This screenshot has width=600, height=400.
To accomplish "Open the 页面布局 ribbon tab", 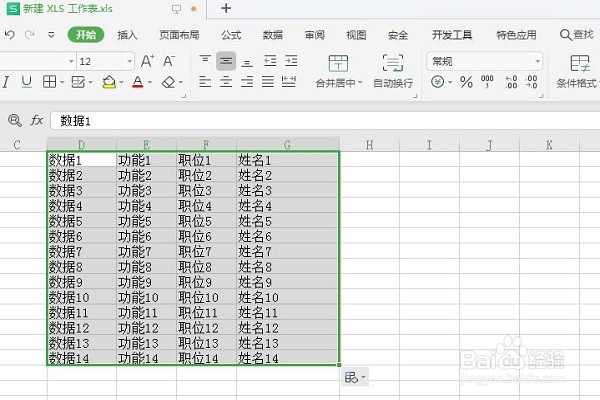I will click(179, 35).
